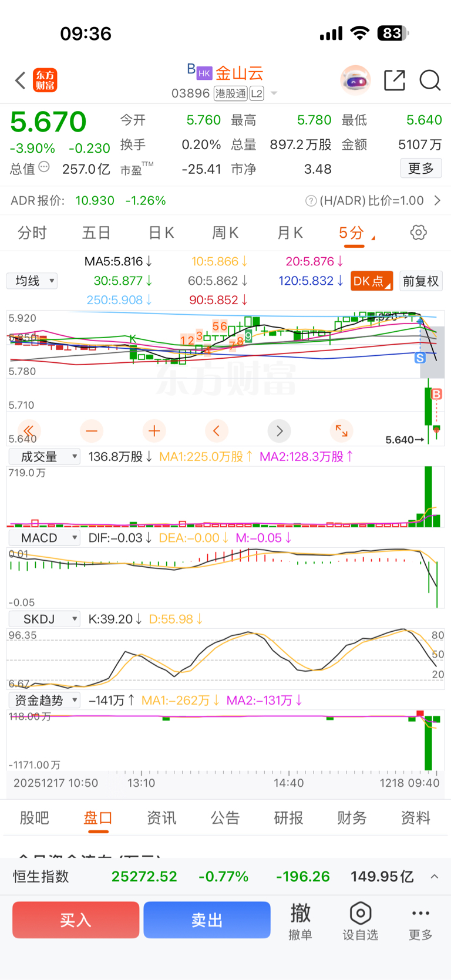The width and height of the screenshot is (451, 980).
Task: Move chart left with left chevron
Action: (x=217, y=431)
